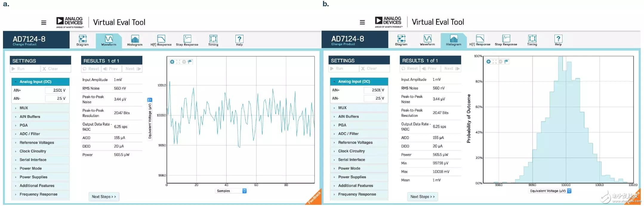Click Help icon in left panel a
This screenshot has width=644, height=206.
pyautogui.click(x=239, y=41)
